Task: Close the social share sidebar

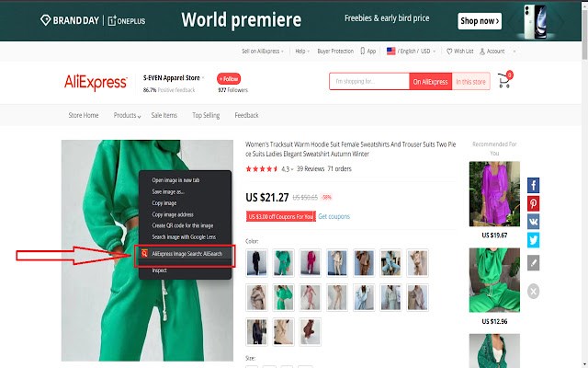Action: click(x=533, y=291)
